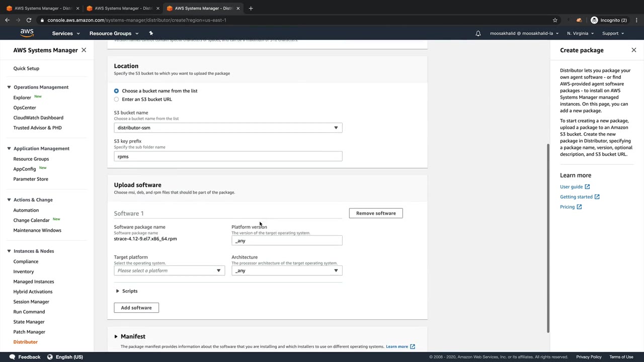Viewport: 644px width, 362px height.
Task: Open the User guide link
Action: pos(575,187)
